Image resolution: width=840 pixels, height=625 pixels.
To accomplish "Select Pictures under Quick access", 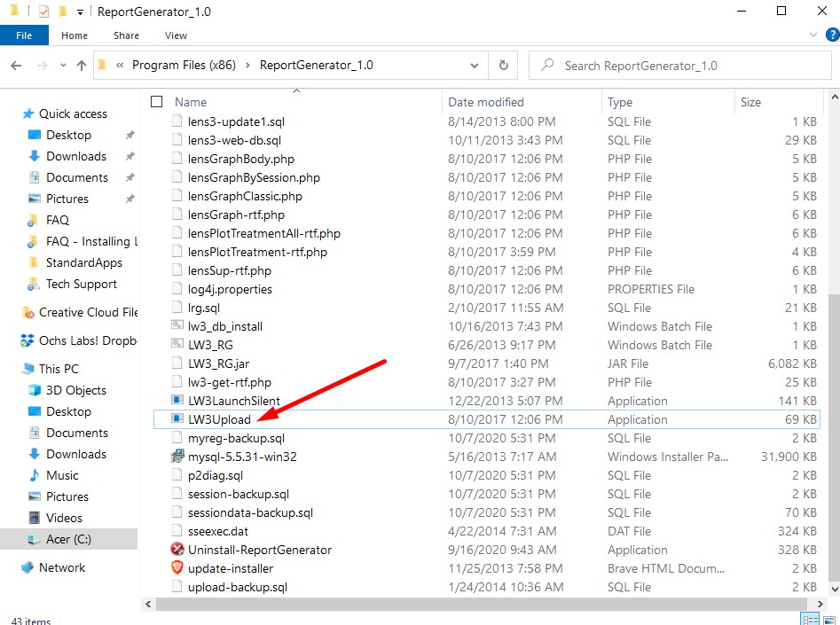I will (x=67, y=199).
